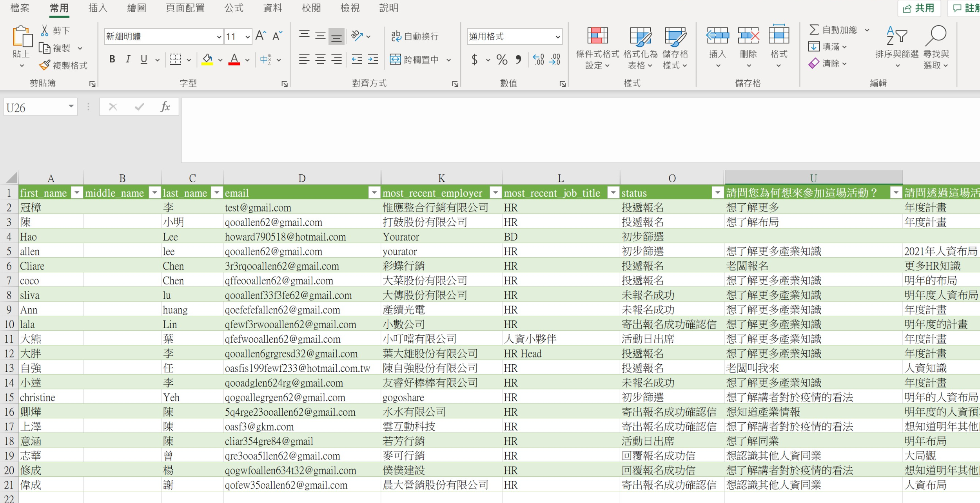Toggle Italic formatting

[128, 60]
